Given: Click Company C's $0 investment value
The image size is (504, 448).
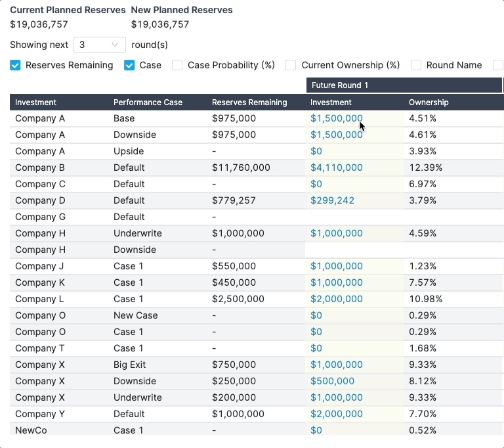Looking at the screenshot, I should 316,184.
